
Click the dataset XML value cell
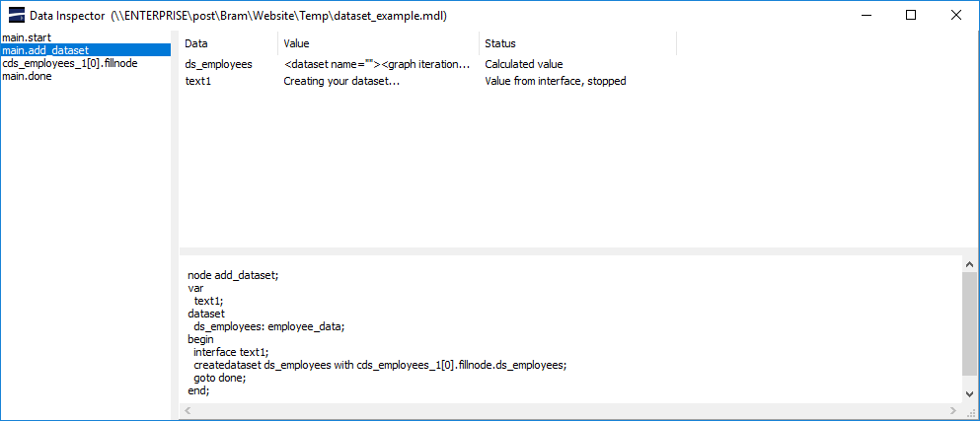click(377, 64)
